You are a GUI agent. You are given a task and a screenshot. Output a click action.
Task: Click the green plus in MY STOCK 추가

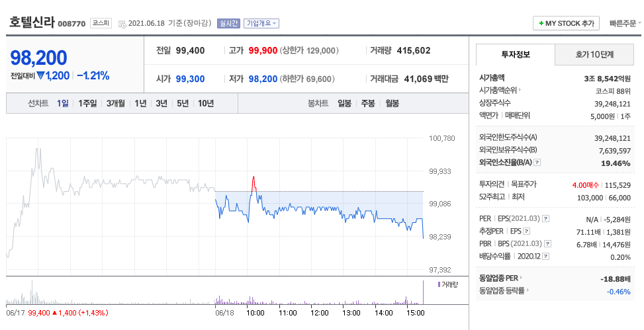[541, 23]
